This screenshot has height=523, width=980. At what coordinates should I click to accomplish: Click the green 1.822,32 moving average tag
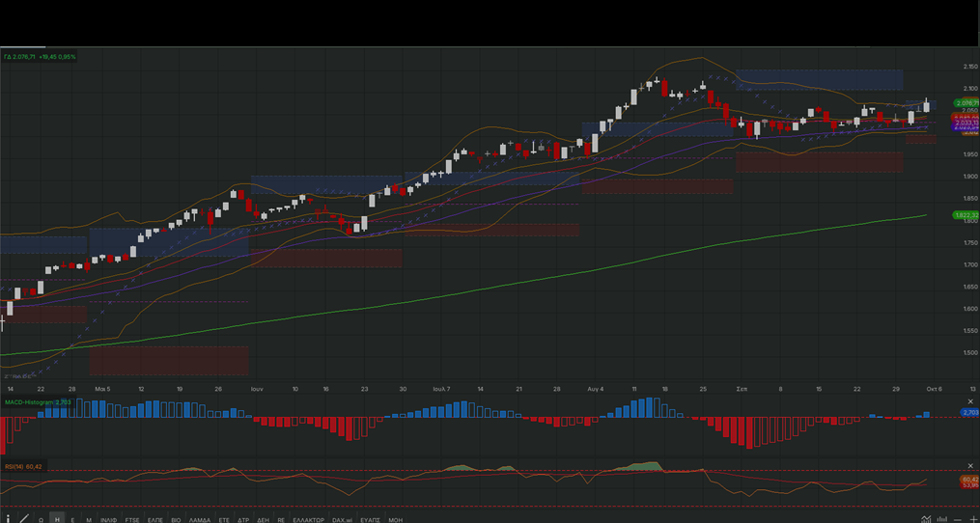pyautogui.click(x=966, y=215)
